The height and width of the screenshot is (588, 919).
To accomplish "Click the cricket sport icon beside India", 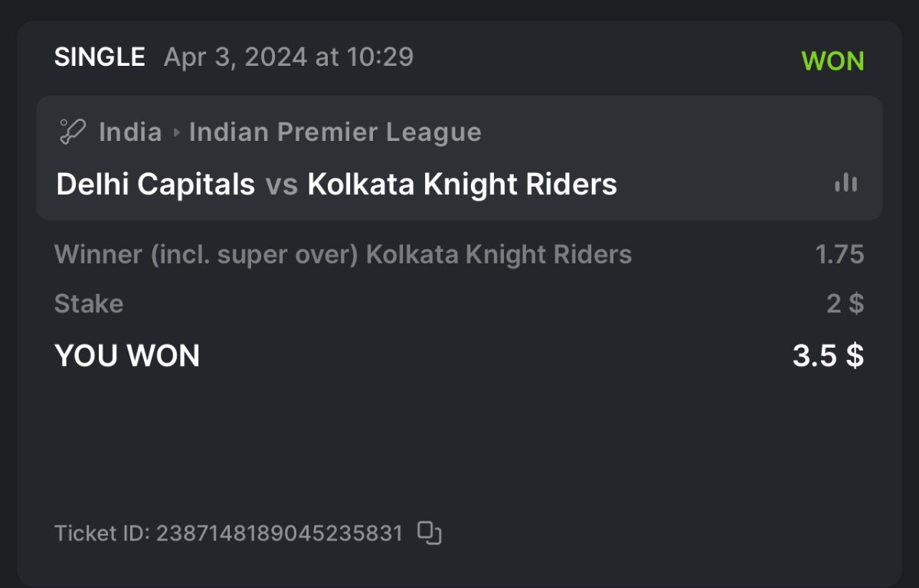I will point(72,132).
